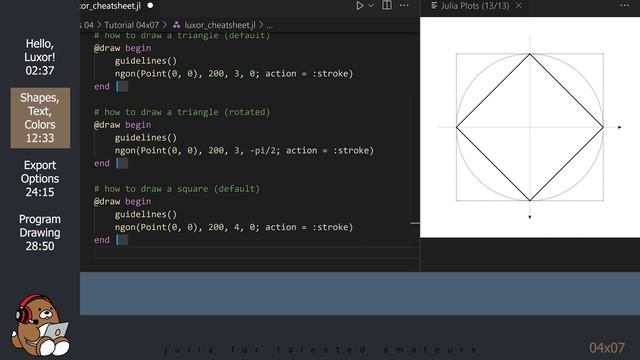Image resolution: width=640 pixels, height=360 pixels.
Task: Place cursor in ngon line with 200, 4, 0
Action: (x=233, y=227)
